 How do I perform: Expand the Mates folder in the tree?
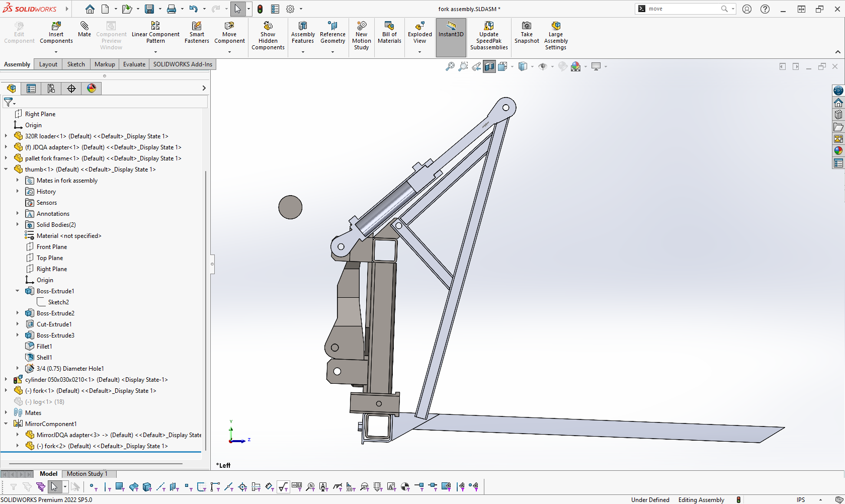click(x=6, y=412)
